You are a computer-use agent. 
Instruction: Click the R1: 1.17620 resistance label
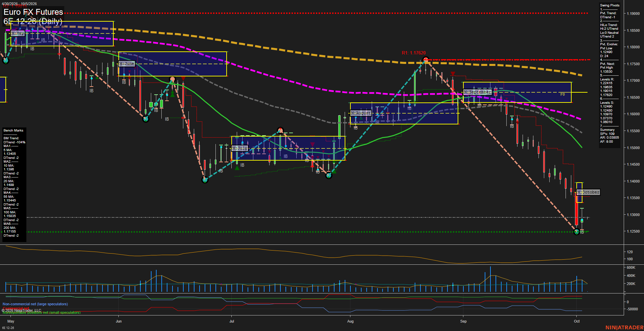(414, 53)
